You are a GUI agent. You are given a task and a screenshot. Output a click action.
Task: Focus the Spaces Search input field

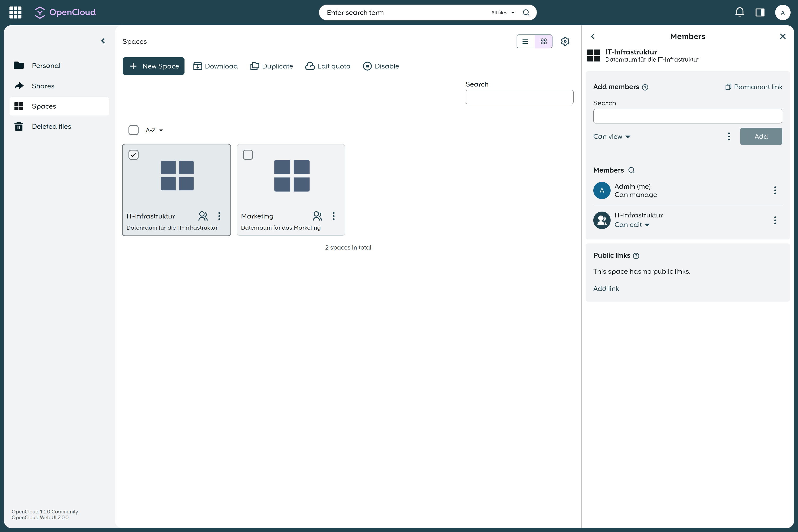520,97
